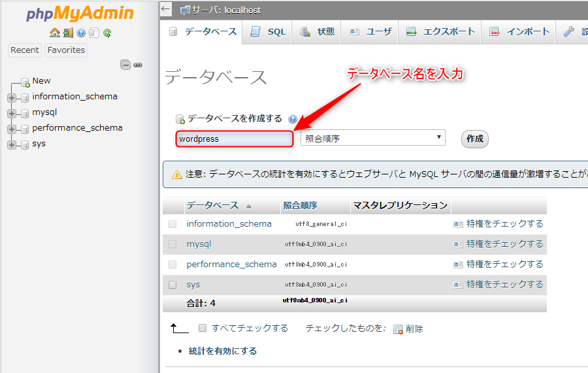588x373 pixels.
Task: Open the 照合順序 collation dropdown
Action: tap(372, 138)
